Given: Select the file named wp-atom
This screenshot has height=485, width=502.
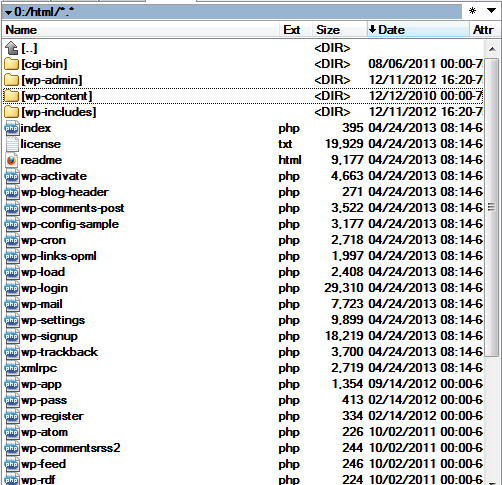Looking at the screenshot, I should (45, 432).
